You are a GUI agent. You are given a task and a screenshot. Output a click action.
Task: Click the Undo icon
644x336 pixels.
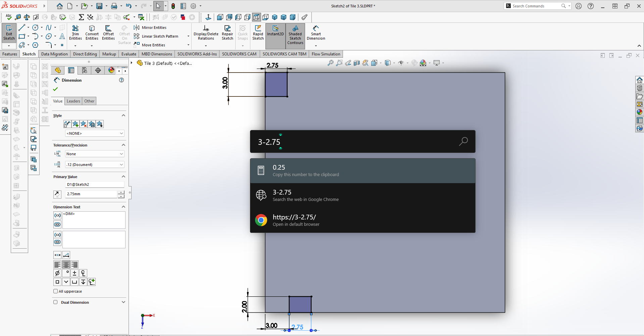129,6
